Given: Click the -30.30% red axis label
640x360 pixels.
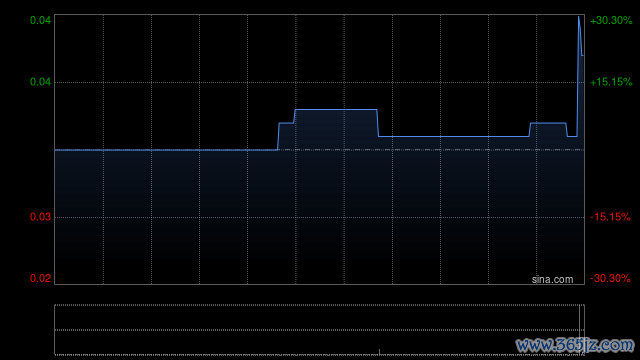Looking at the screenshot, I should [x=610, y=278].
